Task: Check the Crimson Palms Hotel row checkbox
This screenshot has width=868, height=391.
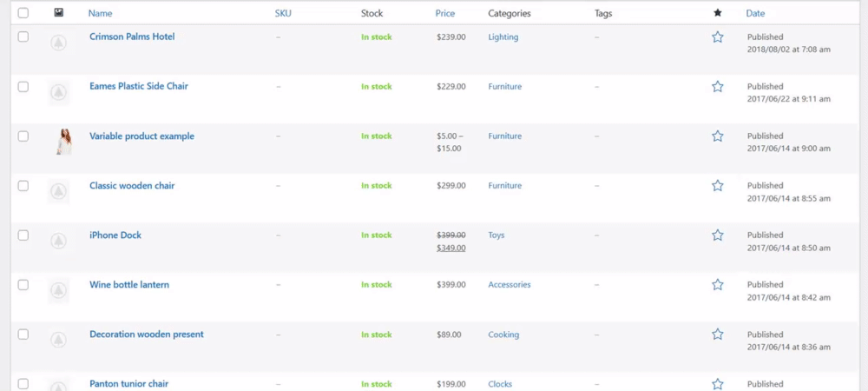Action: click(x=23, y=36)
